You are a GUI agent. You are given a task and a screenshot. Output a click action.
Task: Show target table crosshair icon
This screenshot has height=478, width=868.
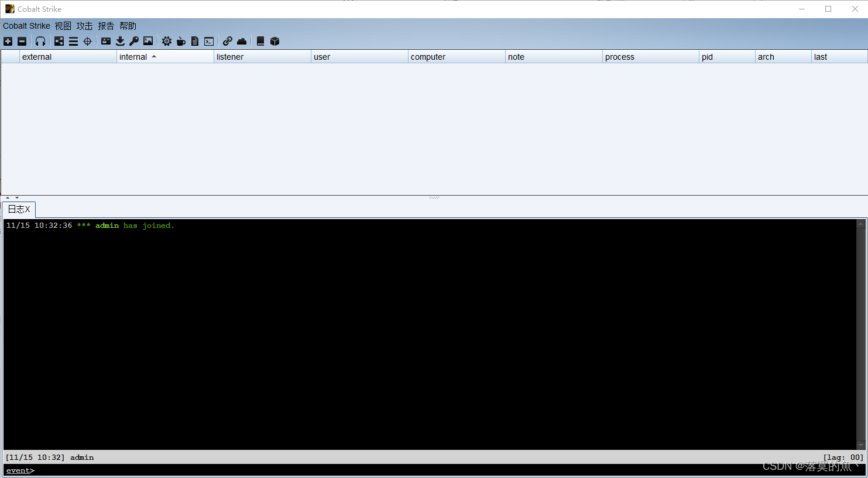(x=87, y=41)
